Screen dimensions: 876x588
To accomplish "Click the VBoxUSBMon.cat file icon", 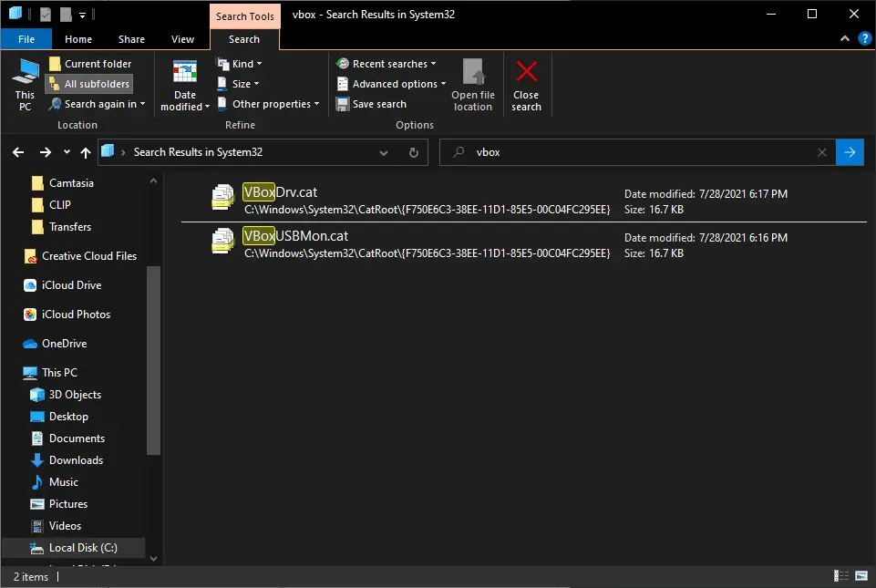I will point(223,241).
